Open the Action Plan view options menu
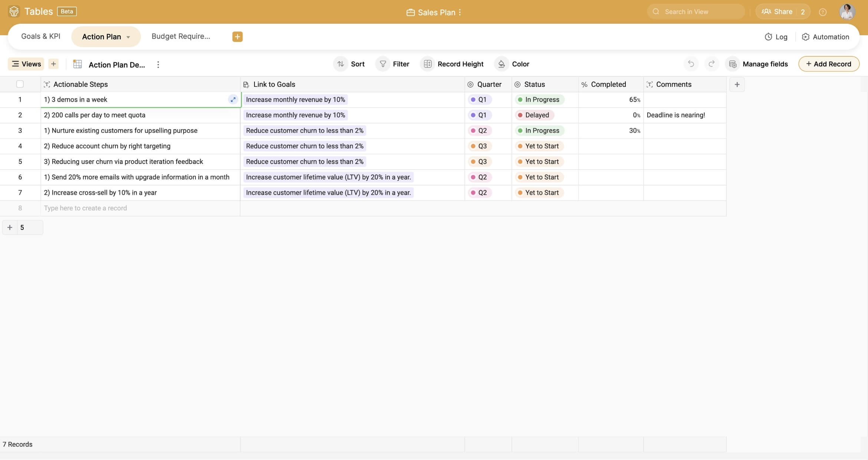 pyautogui.click(x=158, y=65)
